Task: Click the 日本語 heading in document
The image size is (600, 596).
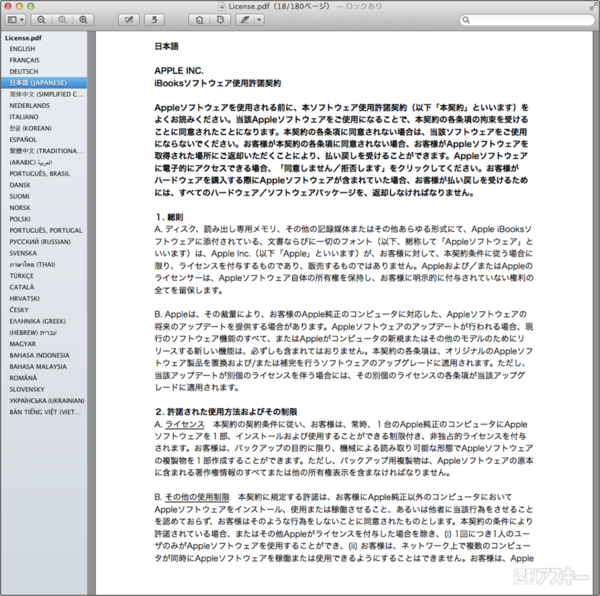Action: [x=166, y=46]
